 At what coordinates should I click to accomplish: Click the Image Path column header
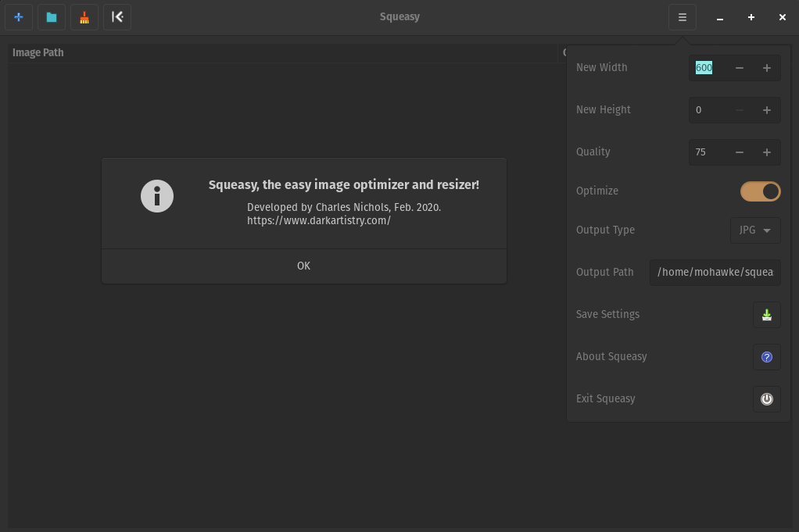coord(38,52)
